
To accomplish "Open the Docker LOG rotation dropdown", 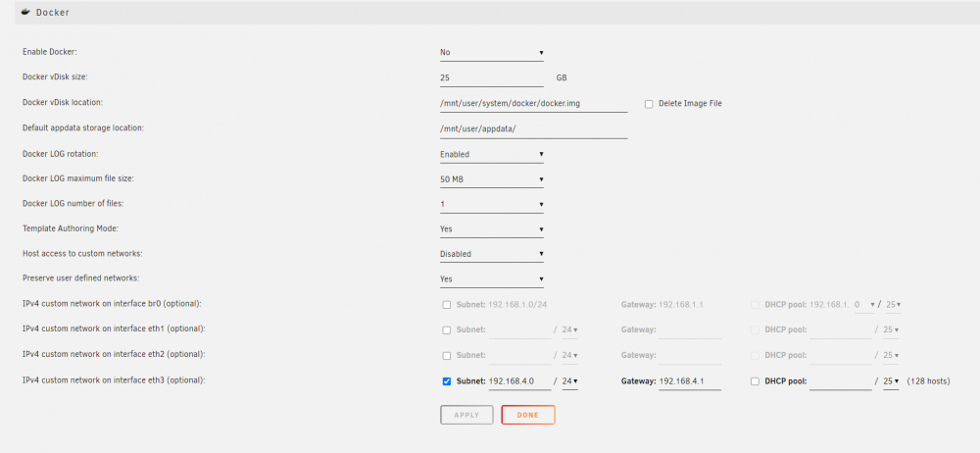I will pos(492,154).
